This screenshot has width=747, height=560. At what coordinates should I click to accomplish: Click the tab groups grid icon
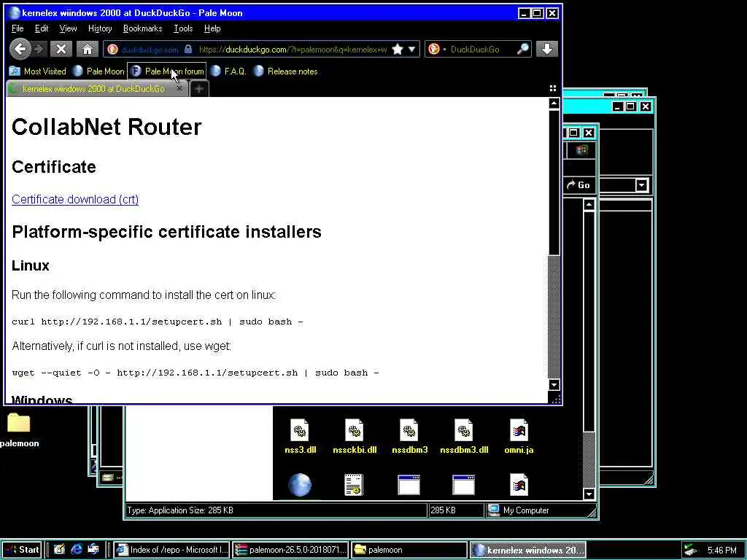(x=553, y=88)
